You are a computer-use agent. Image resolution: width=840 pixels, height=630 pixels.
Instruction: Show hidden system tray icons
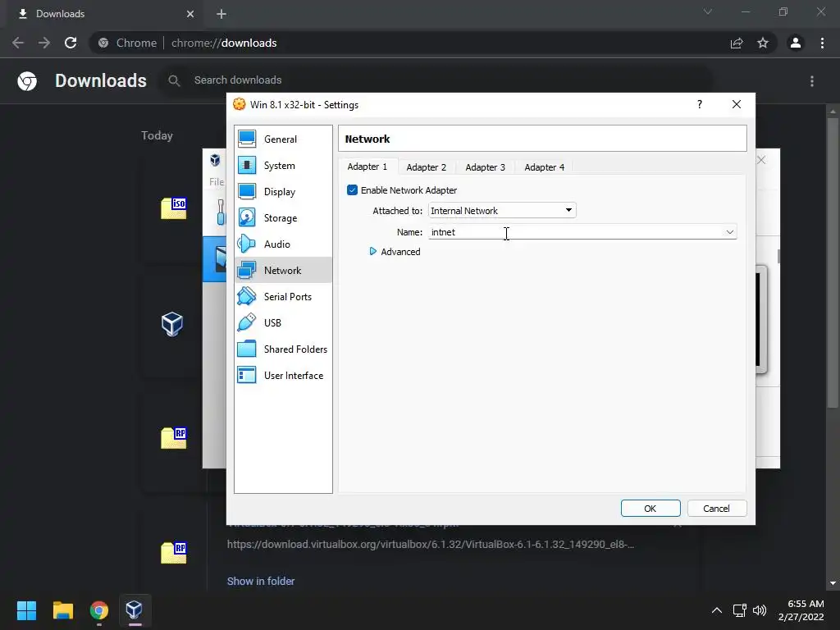point(717,610)
